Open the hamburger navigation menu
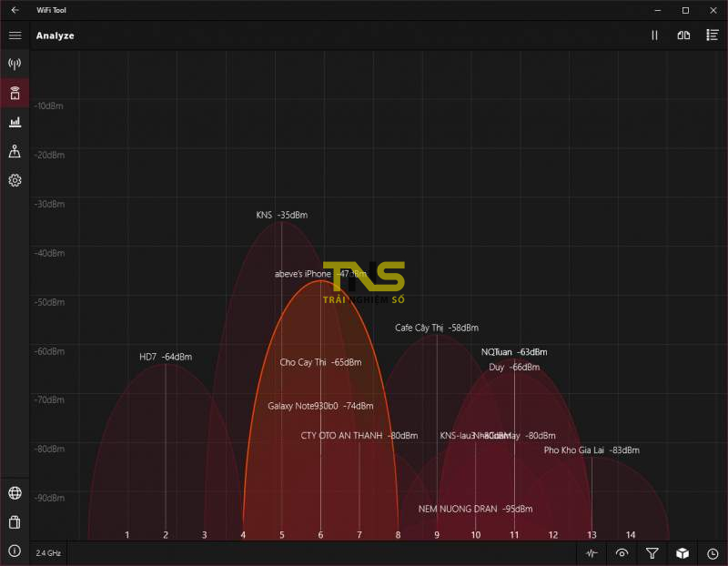728x566 pixels. [15, 35]
